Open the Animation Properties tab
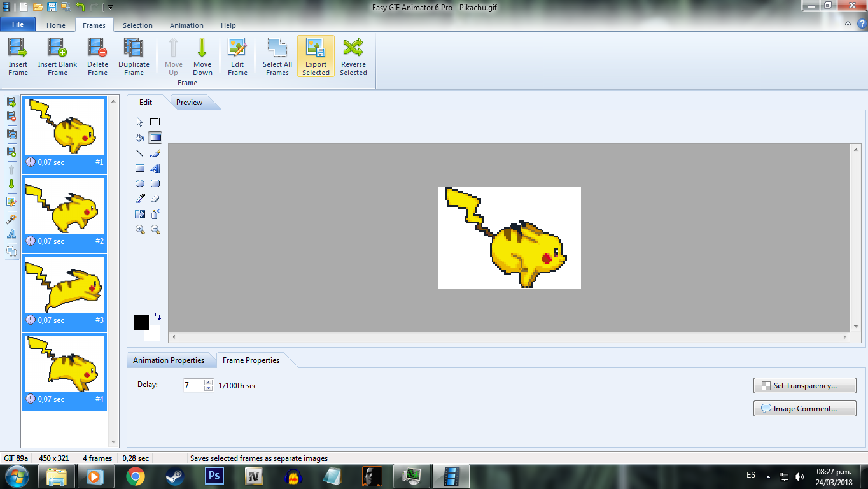This screenshot has width=868, height=489. point(169,360)
